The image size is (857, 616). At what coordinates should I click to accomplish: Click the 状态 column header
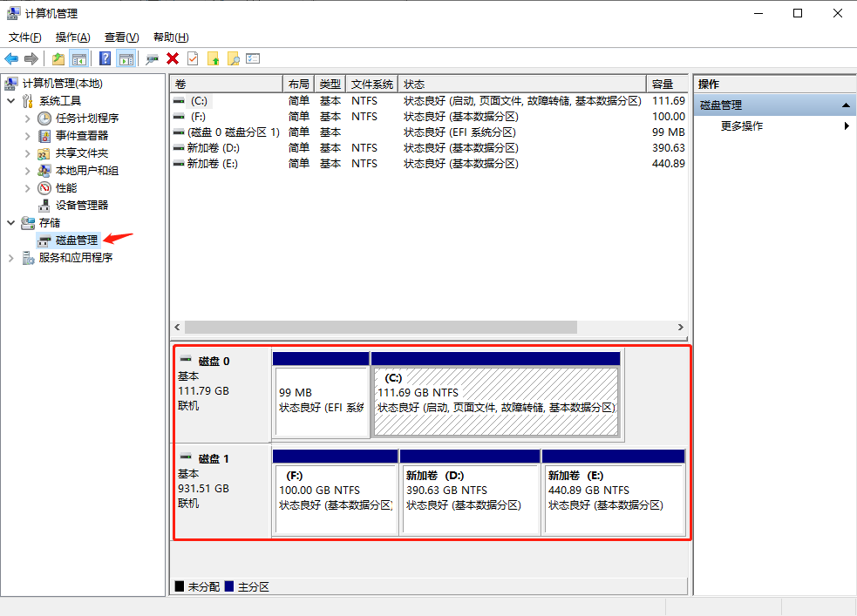[523, 85]
